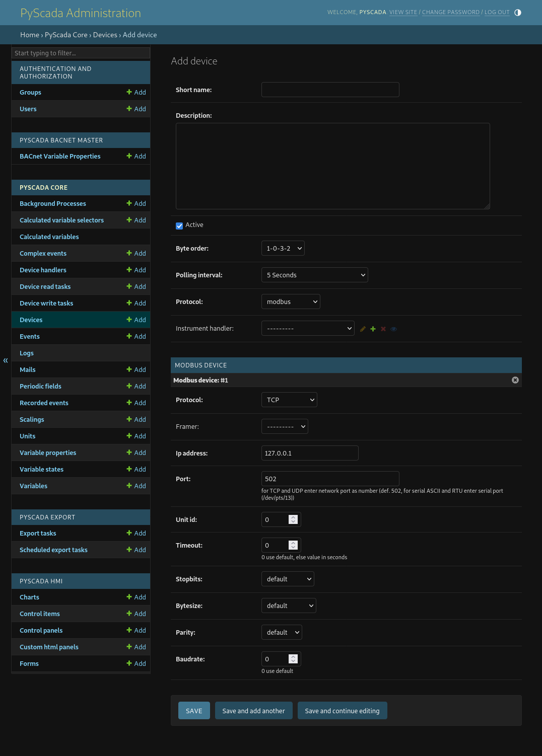
Task: Open Logs in the sidebar
Action: pos(27,353)
